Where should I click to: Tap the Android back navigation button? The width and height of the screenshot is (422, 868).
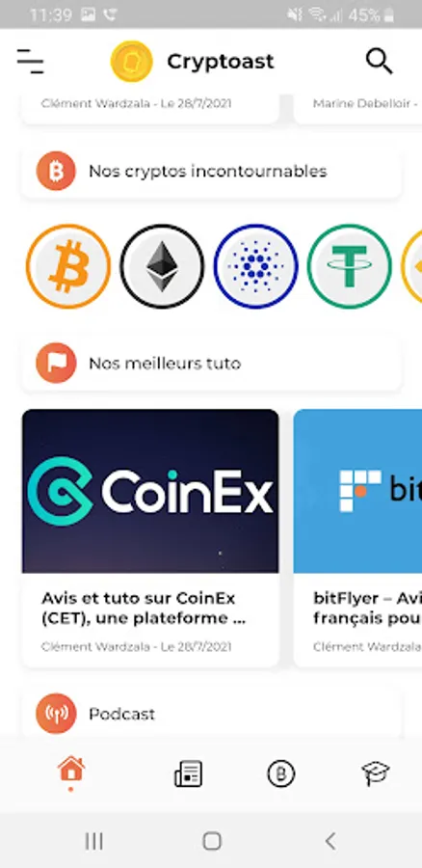[x=330, y=841]
